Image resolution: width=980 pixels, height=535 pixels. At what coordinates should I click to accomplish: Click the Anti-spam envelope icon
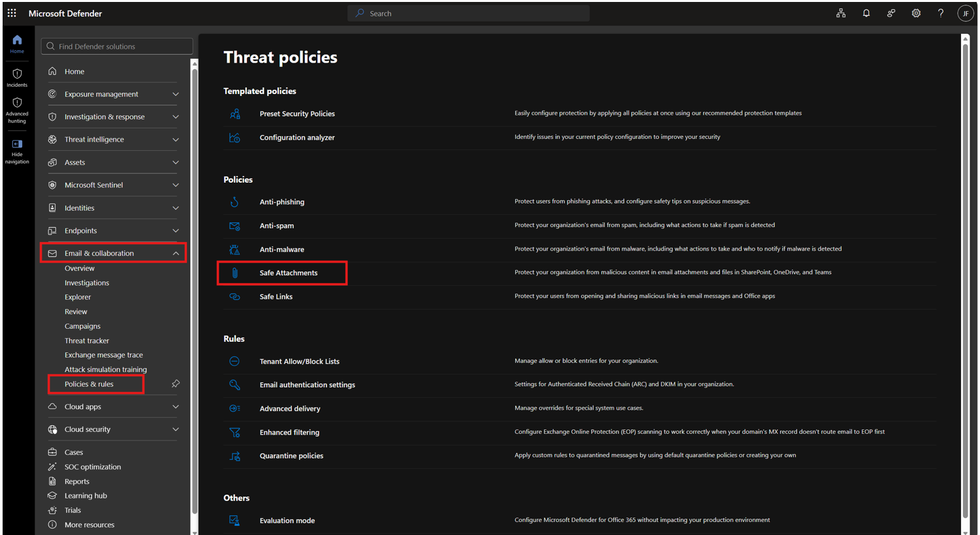click(235, 226)
